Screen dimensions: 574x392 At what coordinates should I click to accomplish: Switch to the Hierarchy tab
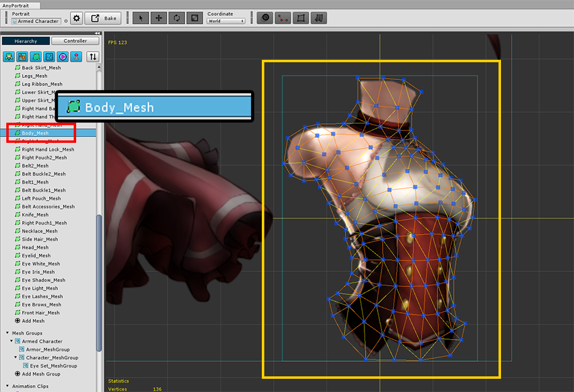(26, 41)
